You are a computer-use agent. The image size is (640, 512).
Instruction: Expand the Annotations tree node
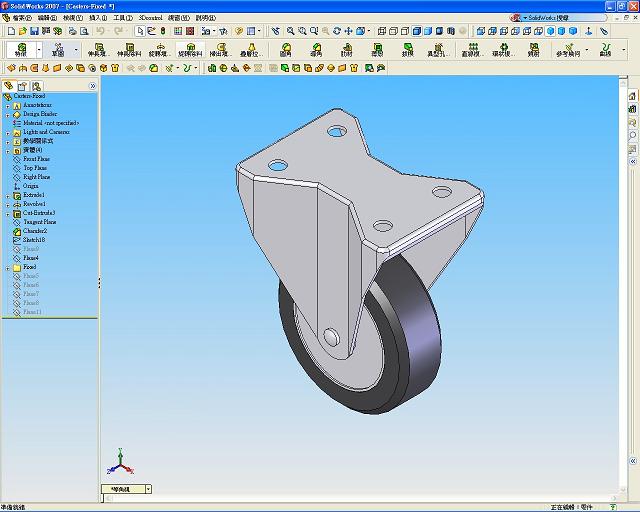pyautogui.click(x=8, y=106)
